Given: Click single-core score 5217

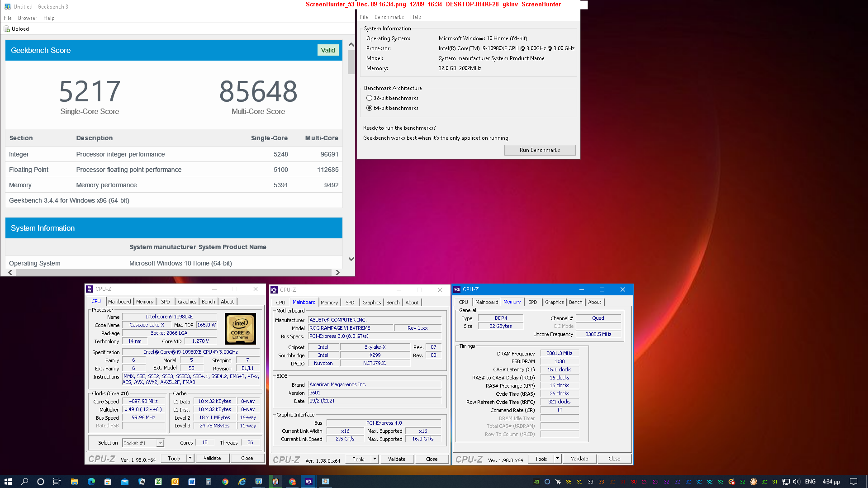Looking at the screenshot, I should (x=90, y=91).
